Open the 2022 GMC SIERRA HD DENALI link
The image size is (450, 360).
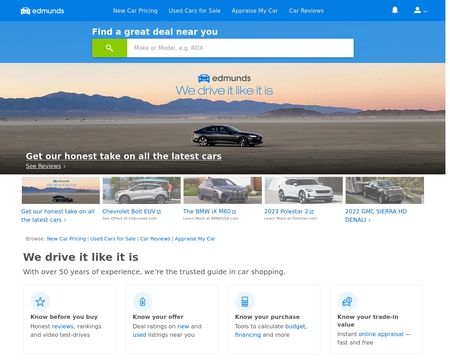pos(376,215)
